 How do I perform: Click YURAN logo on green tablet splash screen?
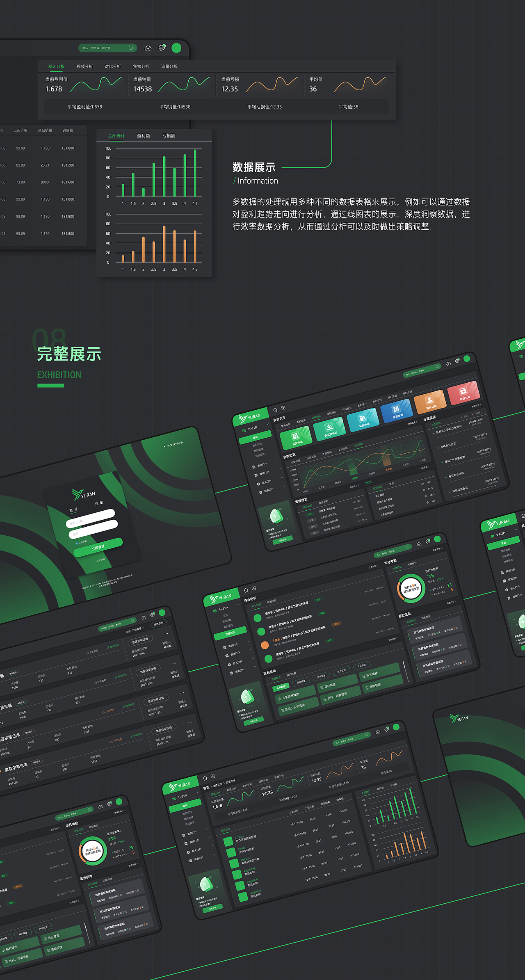pyautogui.click(x=459, y=718)
